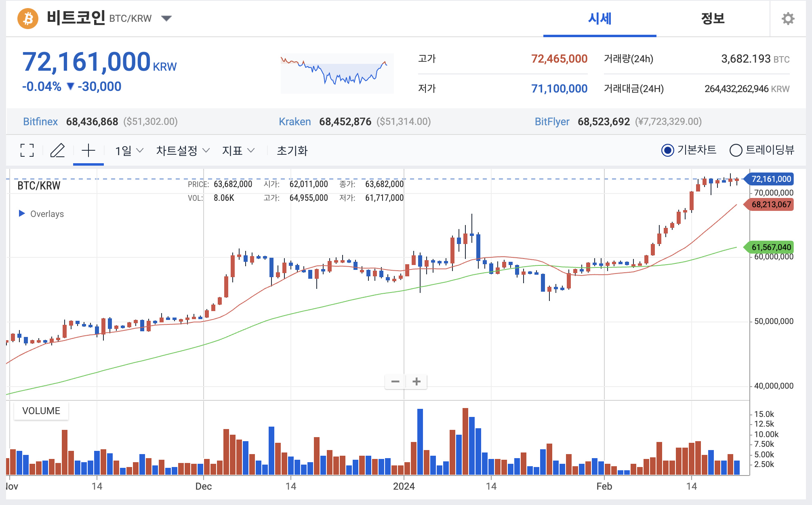The image size is (812, 505).
Task: Select the 기본차트 radio option
Action: pos(668,150)
